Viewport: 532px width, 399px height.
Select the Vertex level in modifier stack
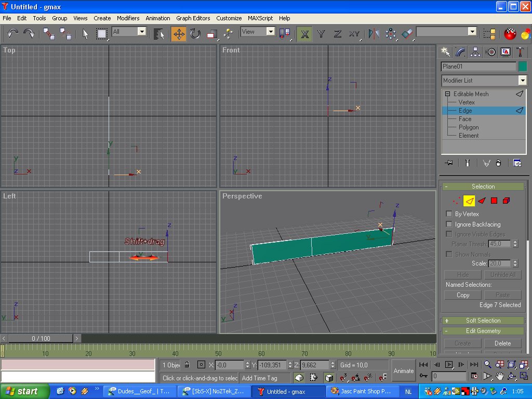[x=467, y=102]
